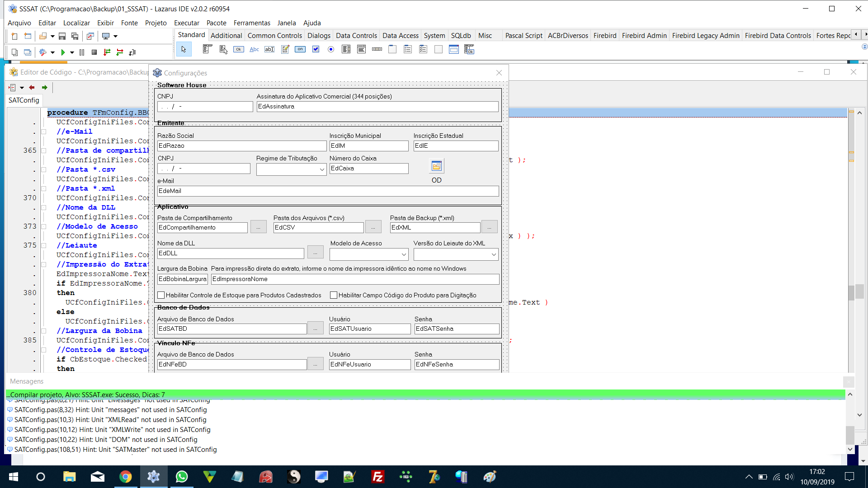This screenshot has height=488, width=868.
Task: Check Habilitar Campo Código do Produto checkbox
Action: click(334, 295)
